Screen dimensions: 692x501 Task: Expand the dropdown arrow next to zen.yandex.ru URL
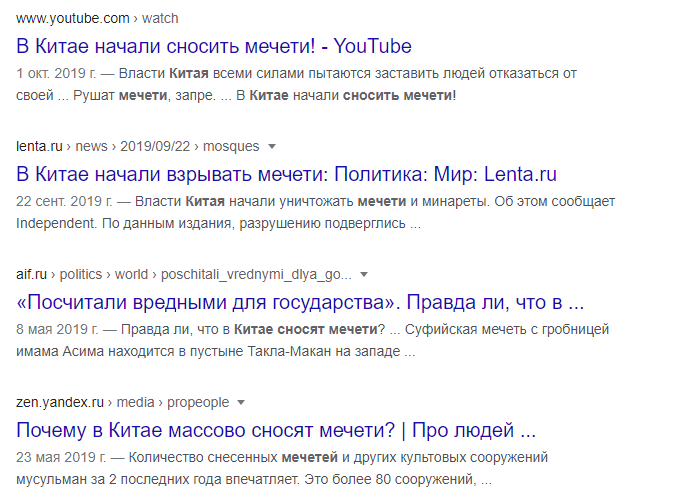[239, 403]
